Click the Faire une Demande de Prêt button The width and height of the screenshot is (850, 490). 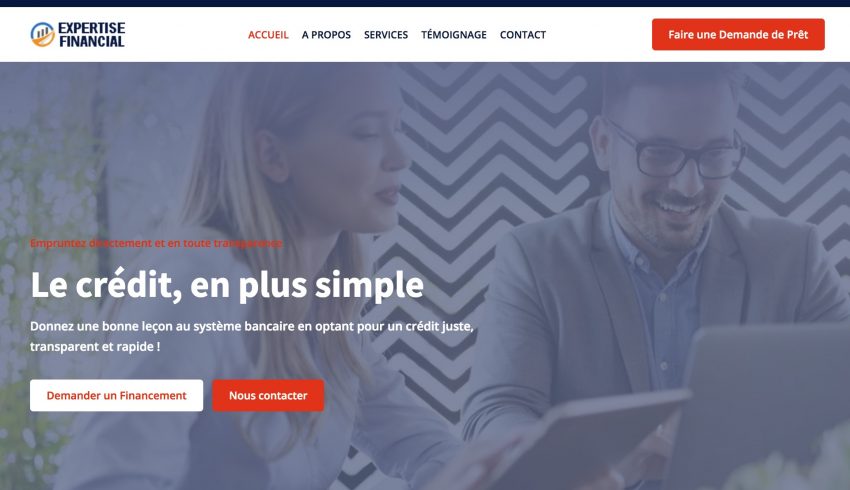tap(738, 34)
